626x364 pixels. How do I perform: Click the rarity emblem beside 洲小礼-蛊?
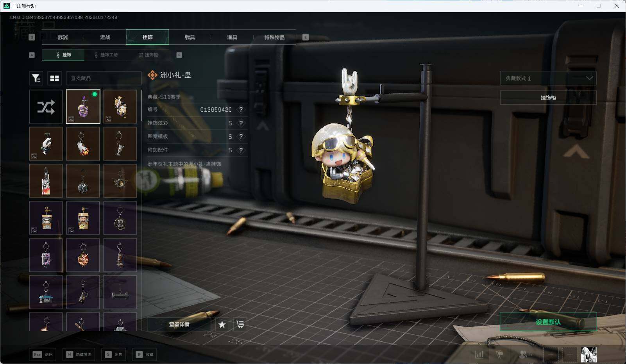pyautogui.click(x=152, y=75)
